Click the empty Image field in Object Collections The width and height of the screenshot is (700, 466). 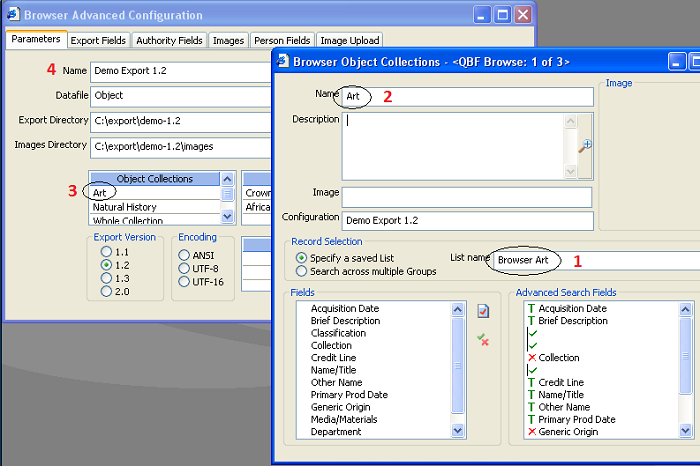pos(467,197)
